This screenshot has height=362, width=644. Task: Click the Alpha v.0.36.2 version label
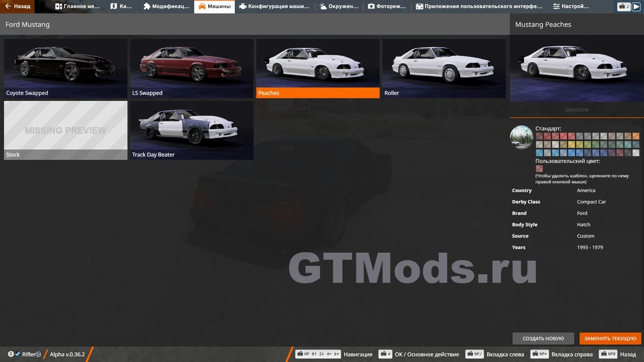67,354
